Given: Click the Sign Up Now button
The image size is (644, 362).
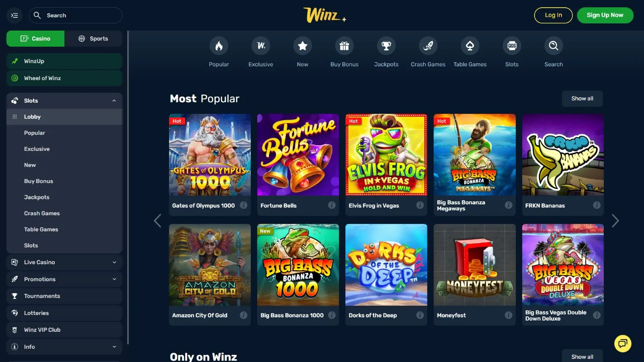Looking at the screenshot, I should pyautogui.click(x=605, y=15).
